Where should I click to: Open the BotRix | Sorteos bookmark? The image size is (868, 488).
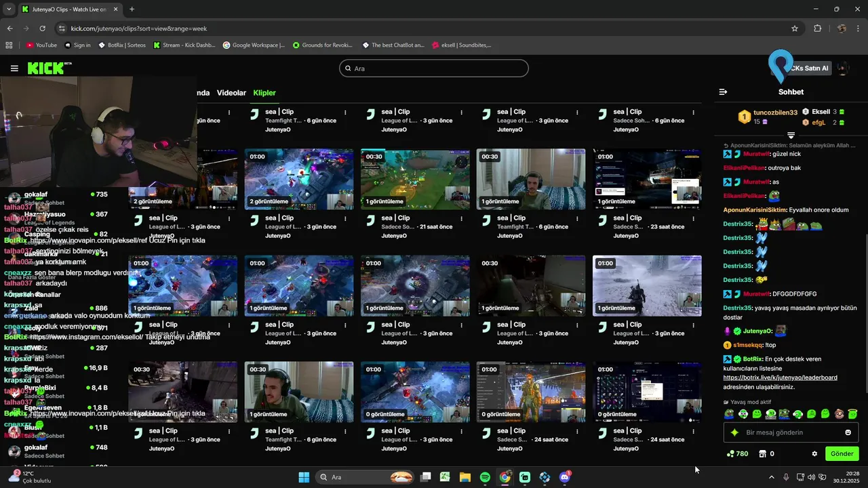(x=122, y=45)
